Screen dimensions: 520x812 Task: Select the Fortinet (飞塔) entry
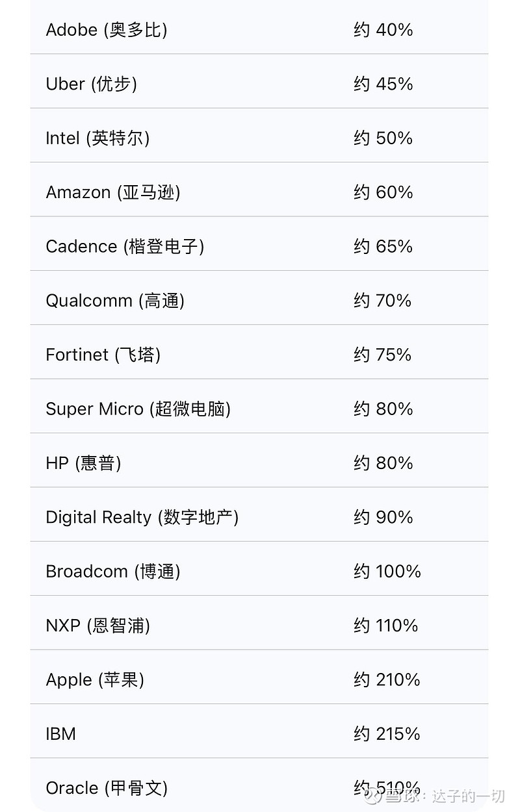click(103, 355)
